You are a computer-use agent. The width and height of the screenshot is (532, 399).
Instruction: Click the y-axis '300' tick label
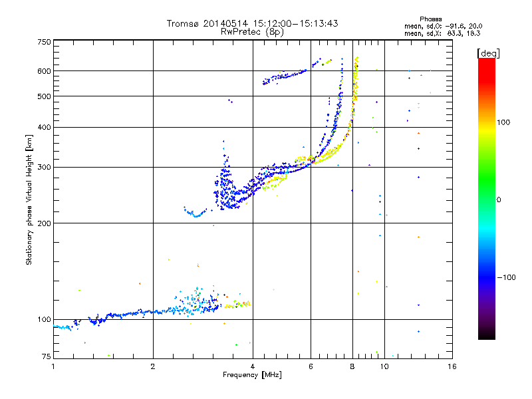click(45, 167)
